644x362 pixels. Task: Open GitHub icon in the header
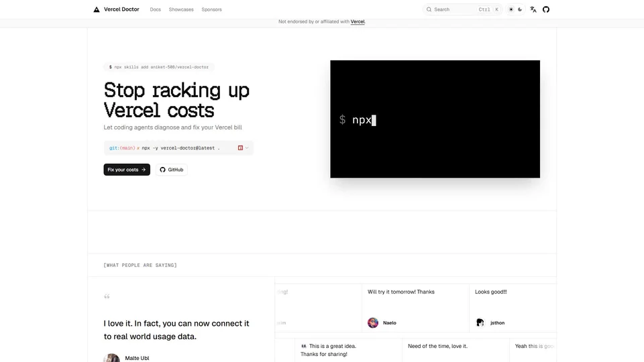pyautogui.click(x=546, y=9)
